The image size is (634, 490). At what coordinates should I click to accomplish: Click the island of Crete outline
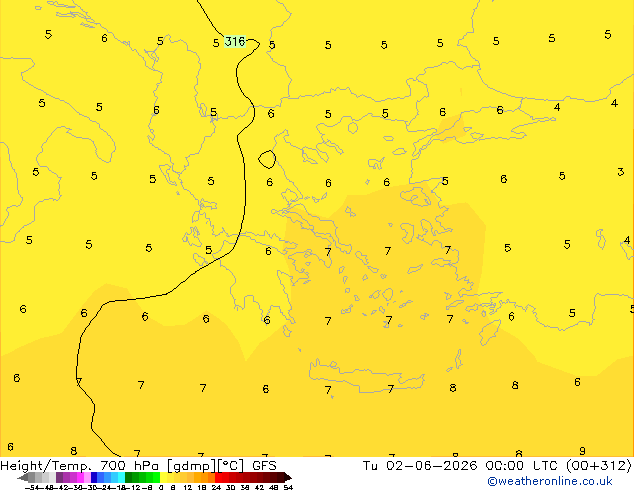[x=367, y=376]
